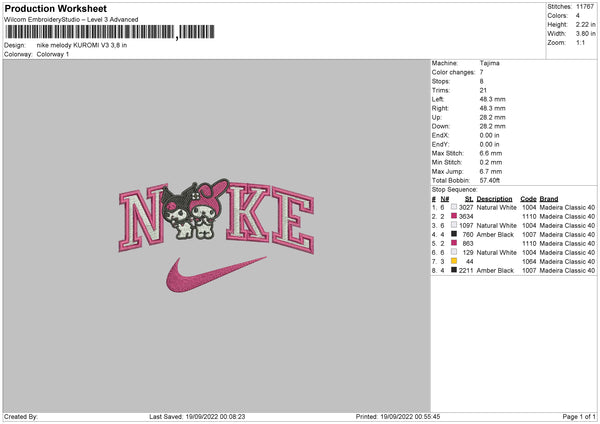Click the white swatch in stop row 1
The image size is (600, 424).
[454, 207]
